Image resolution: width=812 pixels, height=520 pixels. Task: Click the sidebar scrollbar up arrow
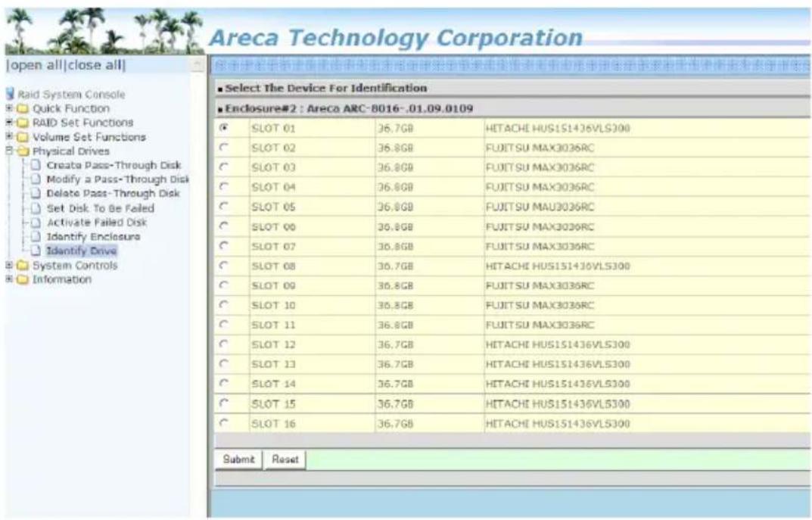tap(198, 64)
